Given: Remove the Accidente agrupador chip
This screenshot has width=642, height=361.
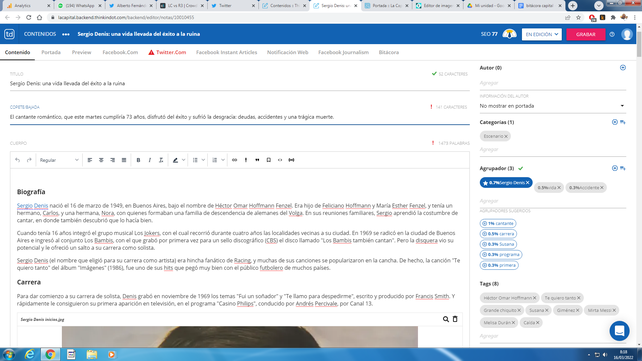Looking at the screenshot, I should coord(601,187).
